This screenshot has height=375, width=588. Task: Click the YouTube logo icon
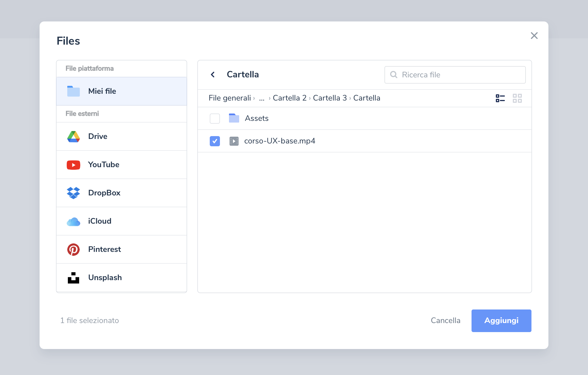73,165
